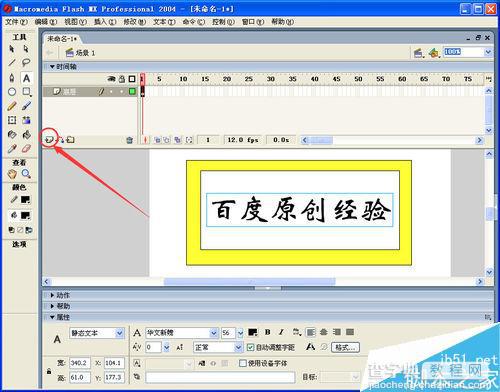Viewport: 500px width, 392px height.
Task: Select the Rectangle tool
Action: point(26,92)
